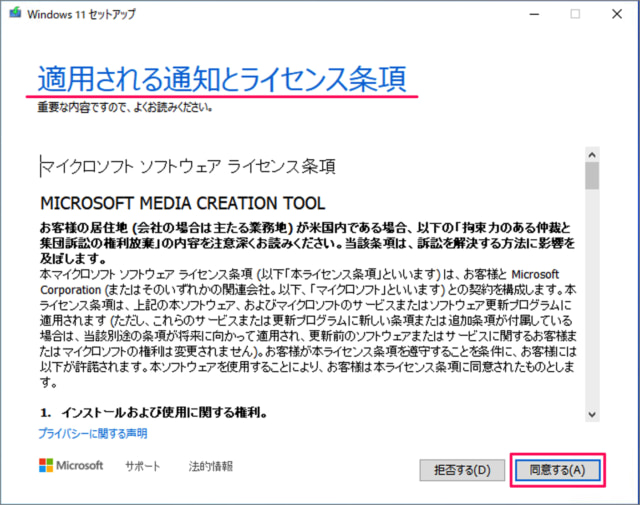Close the Windows 11 setup window
640x505 pixels.
click(x=617, y=14)
